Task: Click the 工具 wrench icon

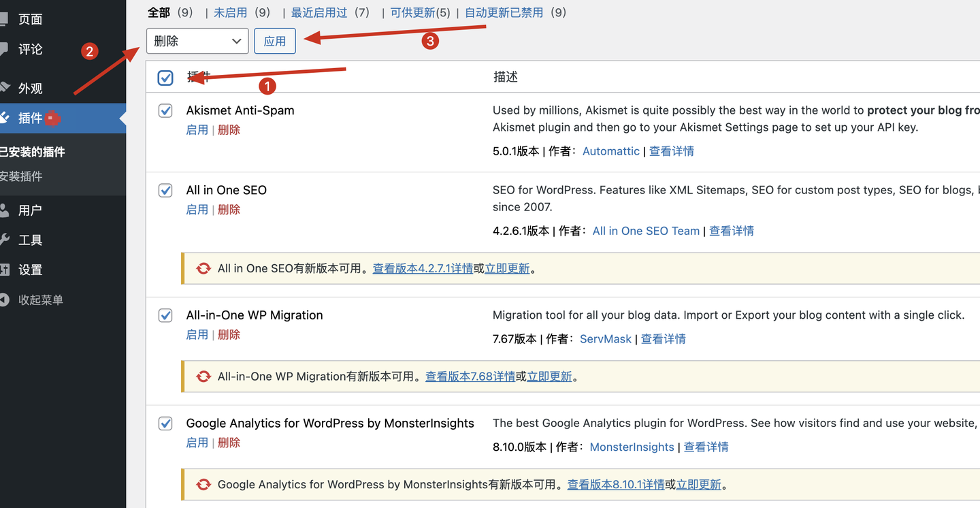Action: click(4, 240)
